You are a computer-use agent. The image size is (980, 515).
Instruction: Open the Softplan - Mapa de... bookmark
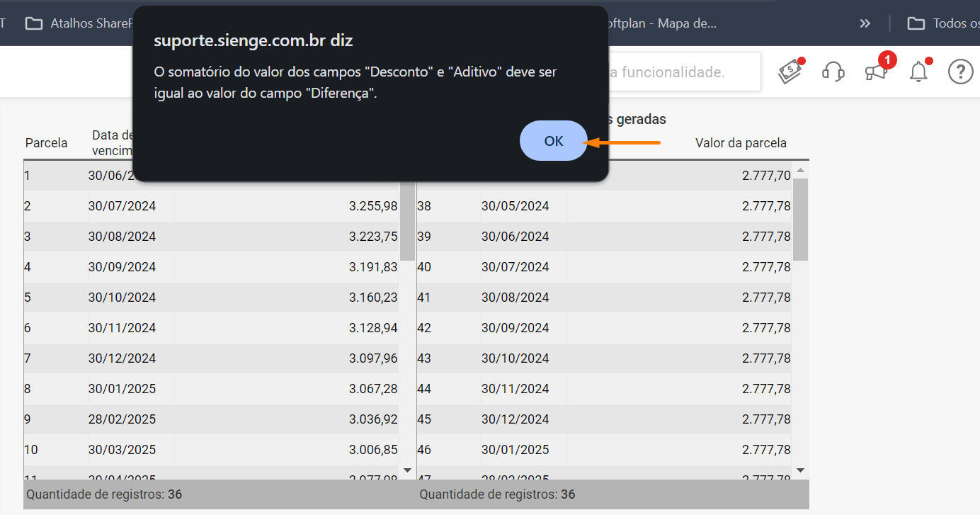[662, 23]
